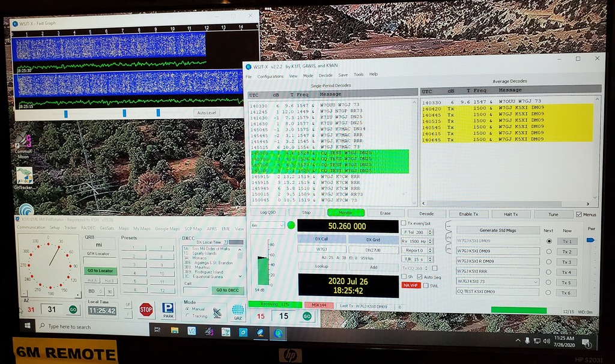
Task: Click the Halt Tx button
Action: (x=510, y=214)
